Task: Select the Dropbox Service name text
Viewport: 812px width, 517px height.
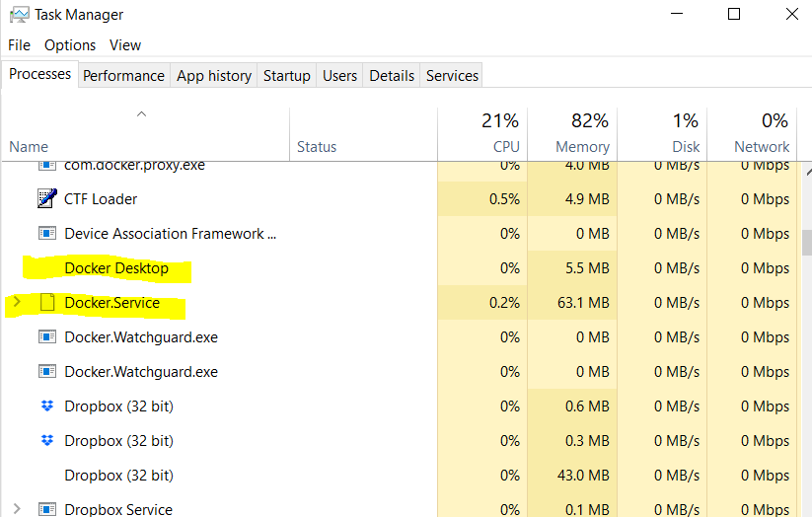Action: coord(118,509)
